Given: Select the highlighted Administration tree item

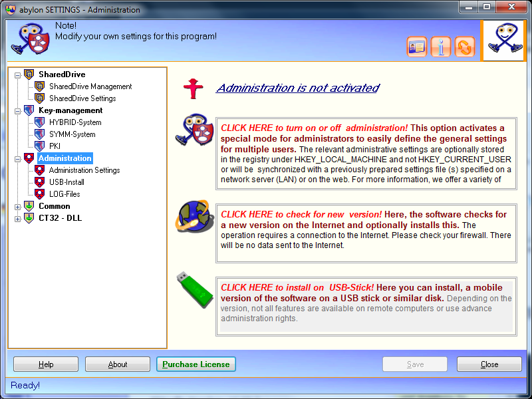Looking at the screenshot, I should pos(65,158).
